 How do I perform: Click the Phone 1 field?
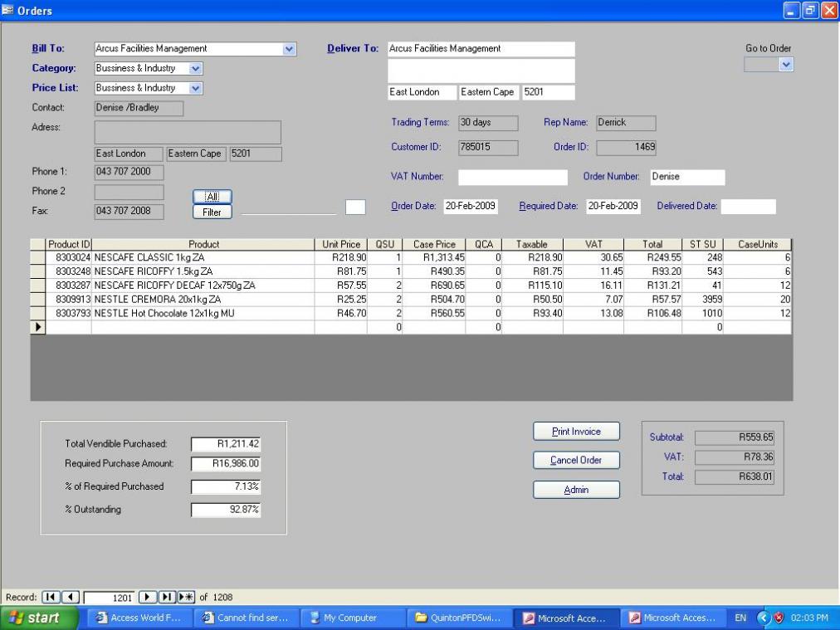click(x=129, y=172)
